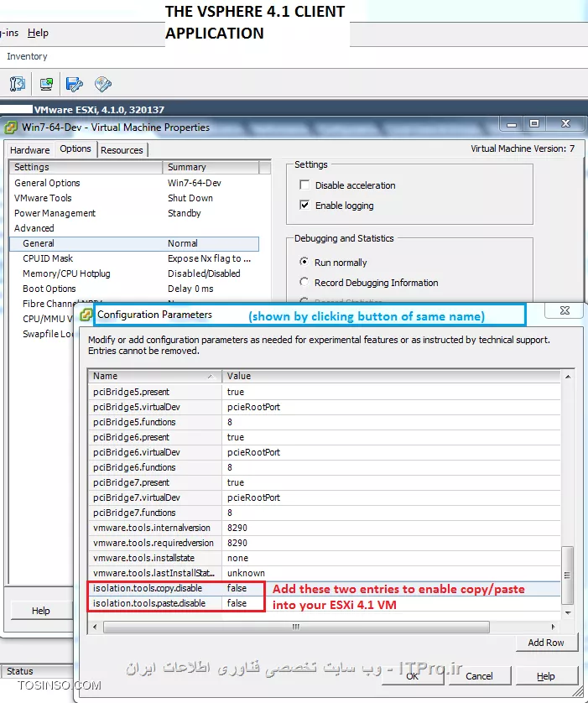Select the Run normally radio button
This screenshot has height=703, width=588.
pos(304,262)
